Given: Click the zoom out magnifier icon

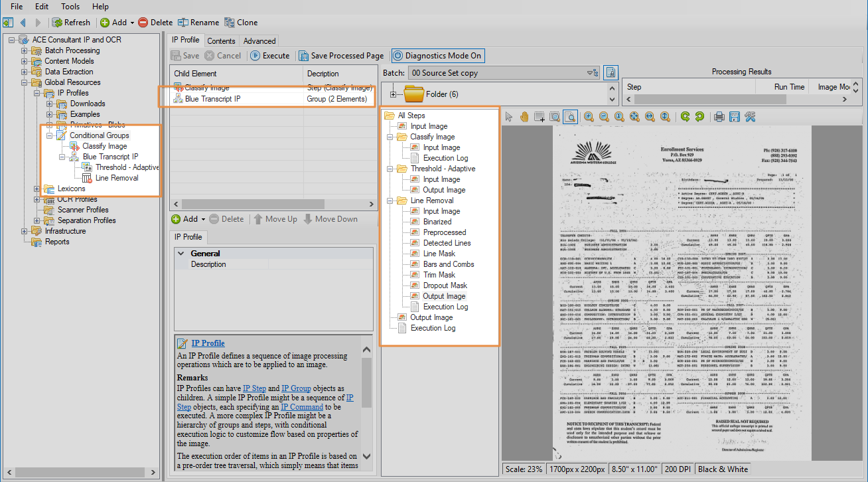Looking at the screenshot, I should tap(604, 117).
